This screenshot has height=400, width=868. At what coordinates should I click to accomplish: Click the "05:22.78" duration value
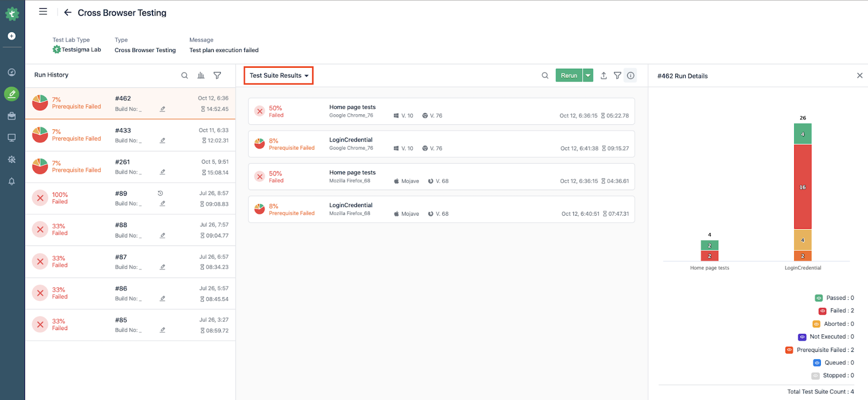point(618,116)
